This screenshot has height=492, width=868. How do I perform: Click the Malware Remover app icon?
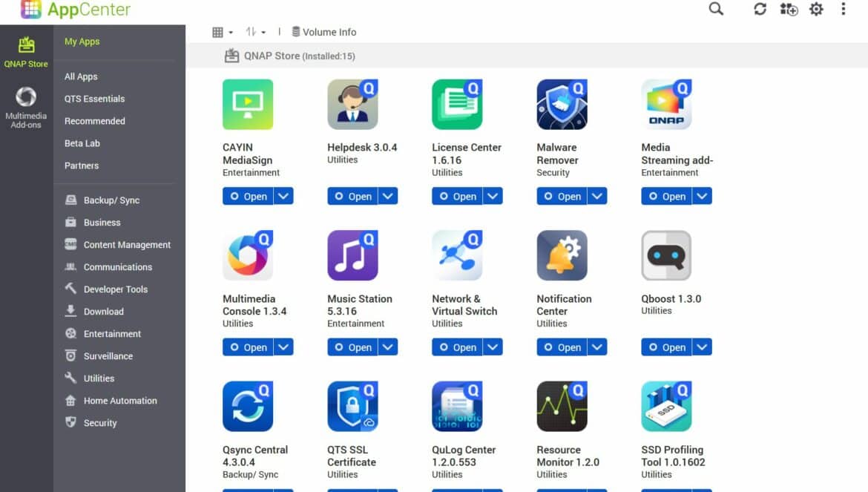click(562, 104)
